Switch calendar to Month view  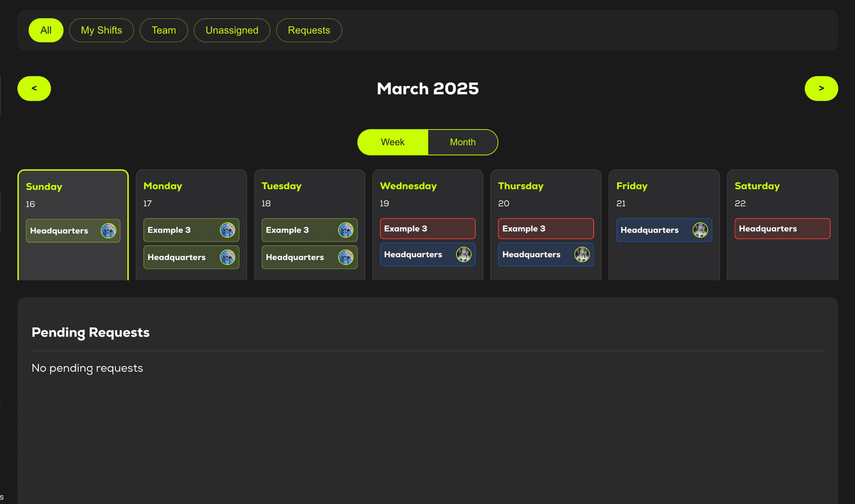463,142
